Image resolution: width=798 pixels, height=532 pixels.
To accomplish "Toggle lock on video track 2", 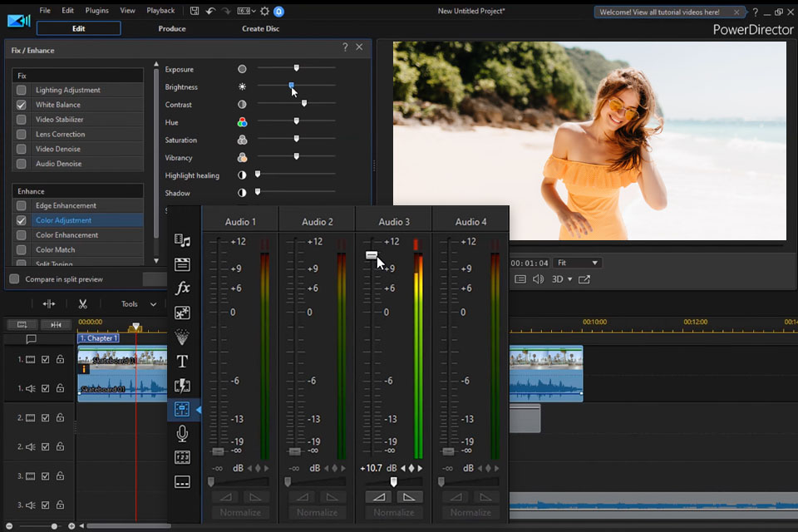I will [x=60, y=417].
